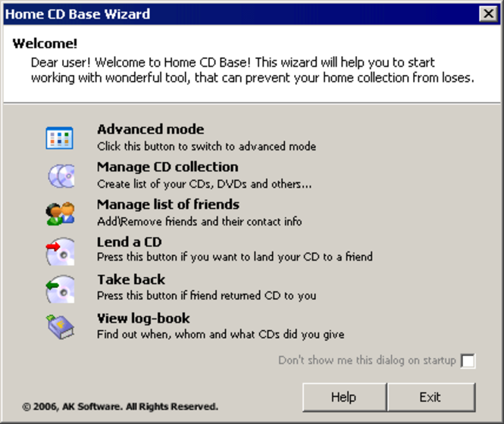Click 'Don't show me this dialog on startup' label

367,360
